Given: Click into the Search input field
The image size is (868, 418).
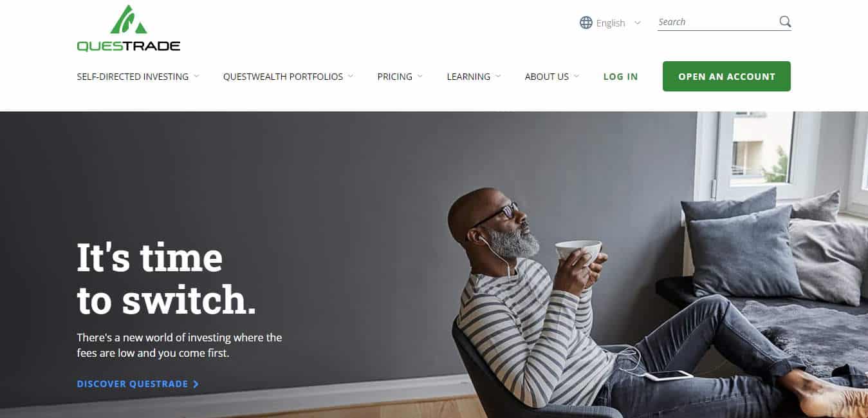Looking at the screenshot, I should (716, 22).
